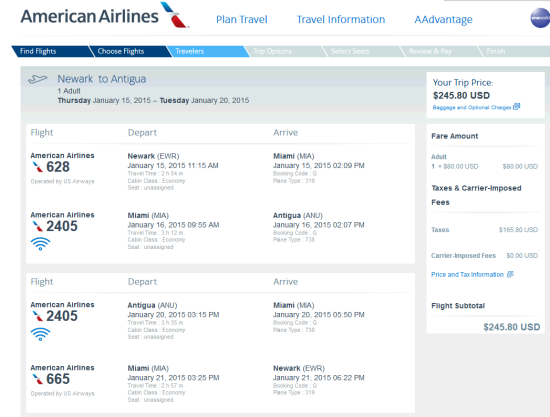Click the airline tail icon beside flight 628
This screenshot has height=417, width=550.
click(x=38, y=167)
